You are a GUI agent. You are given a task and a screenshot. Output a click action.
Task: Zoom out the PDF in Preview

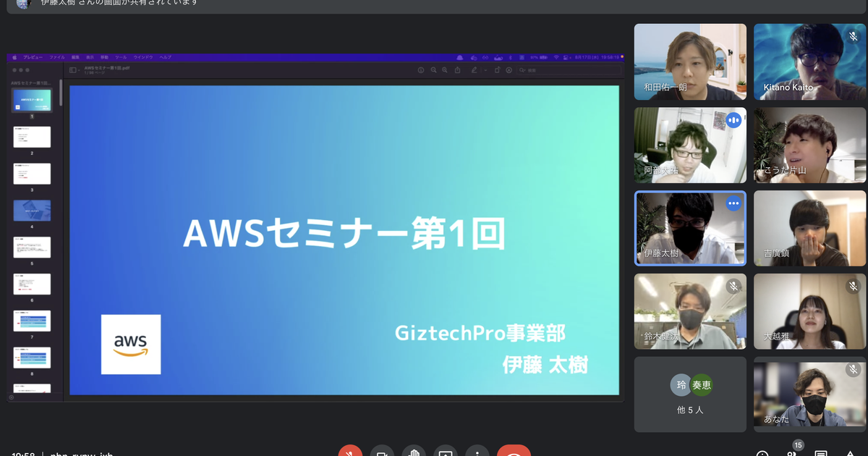433,70
